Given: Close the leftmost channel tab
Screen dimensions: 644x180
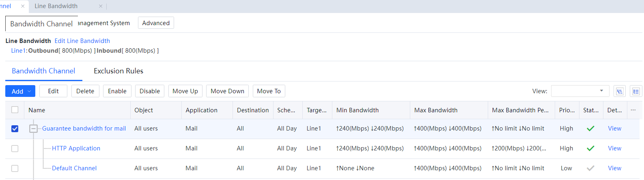Looking at the screenshot, I should click(x=23, y=6).
